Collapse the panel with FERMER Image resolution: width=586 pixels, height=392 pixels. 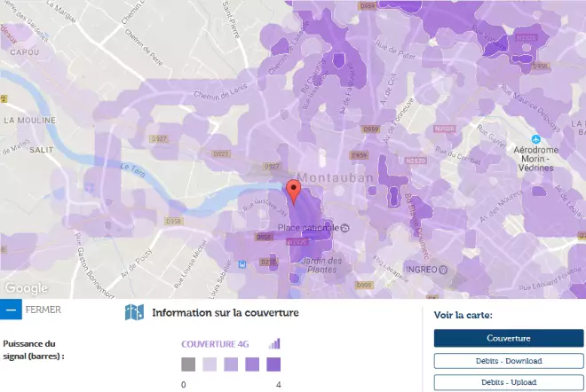tap(43, 310)
